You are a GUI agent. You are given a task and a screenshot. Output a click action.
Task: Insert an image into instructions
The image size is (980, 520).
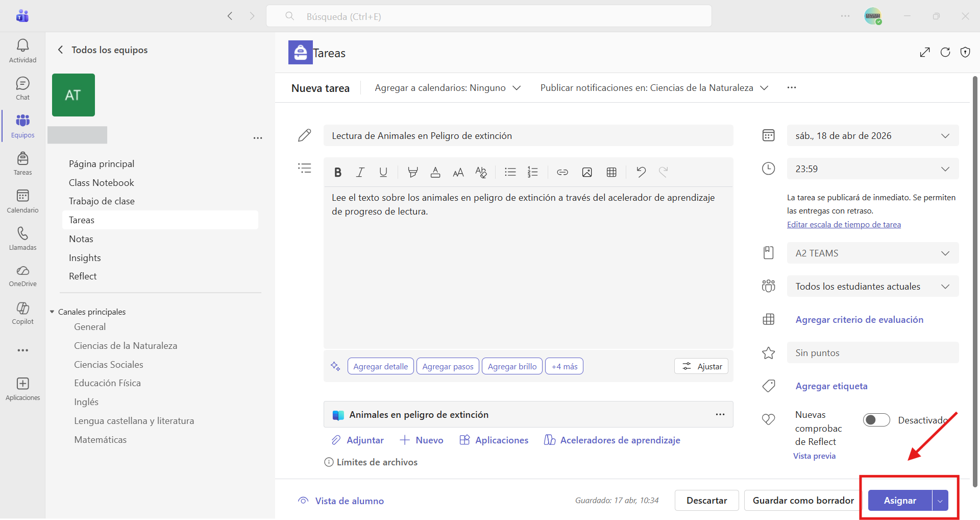(587, 172)
